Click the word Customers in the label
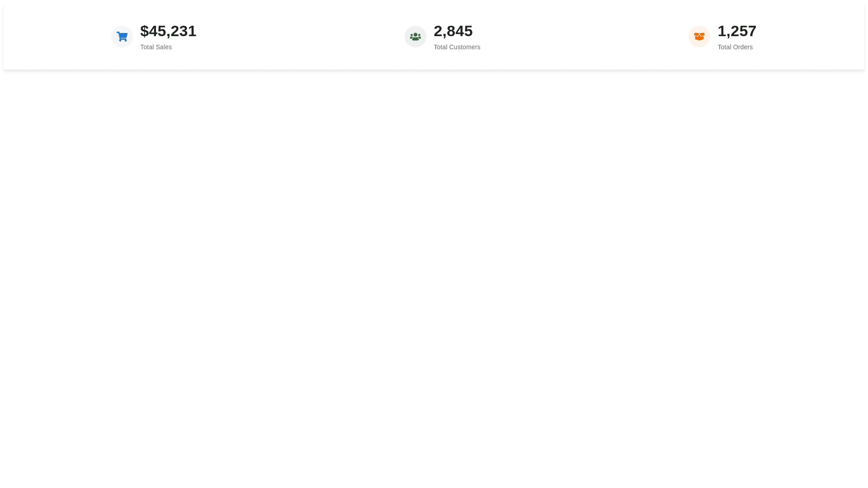Screen dimensions: 868x488 pos(465,47)
